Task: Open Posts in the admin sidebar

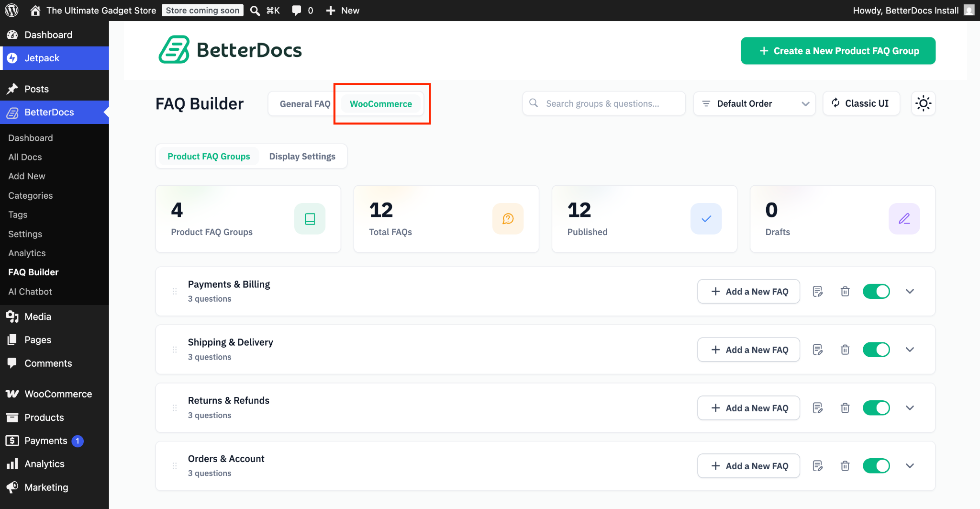Action: click(55, 89)
